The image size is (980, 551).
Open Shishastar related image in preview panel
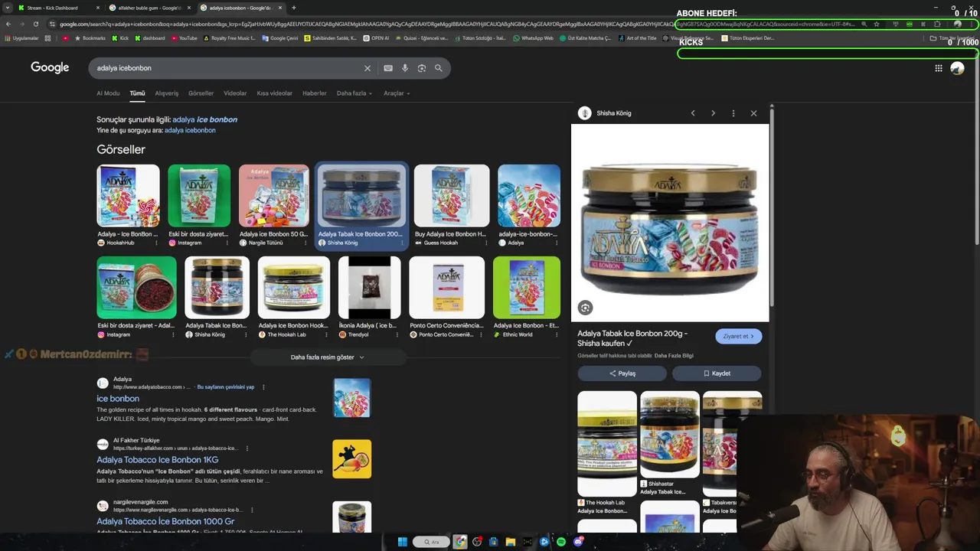click(670, 434)
